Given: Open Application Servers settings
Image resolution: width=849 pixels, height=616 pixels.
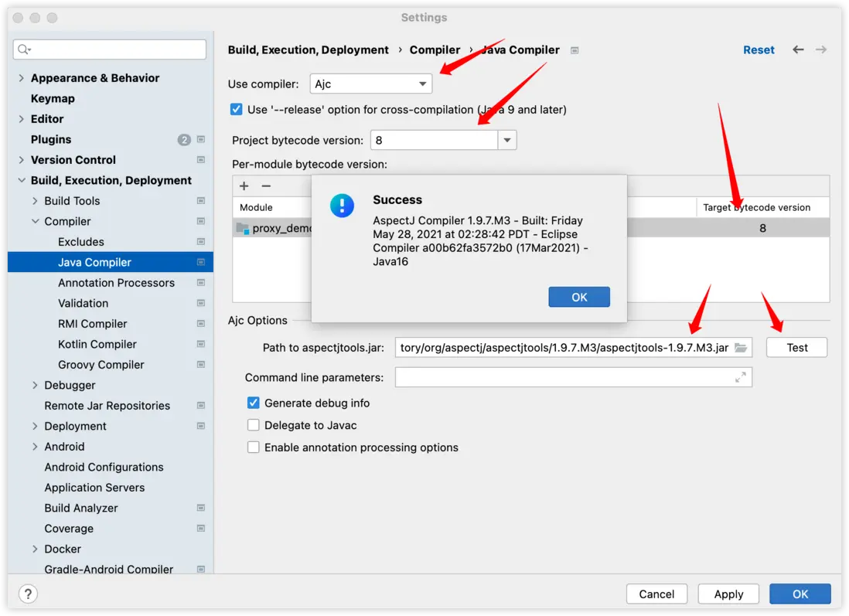Looking at the screenshot, I should point(95,488).
